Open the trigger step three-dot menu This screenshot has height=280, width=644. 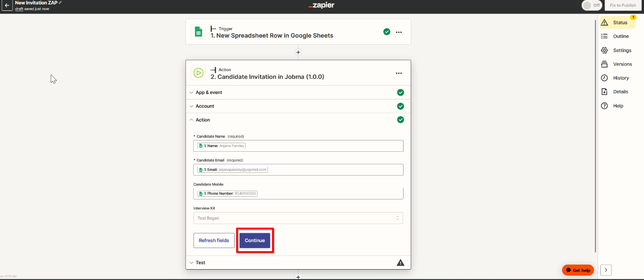point(399,32)
